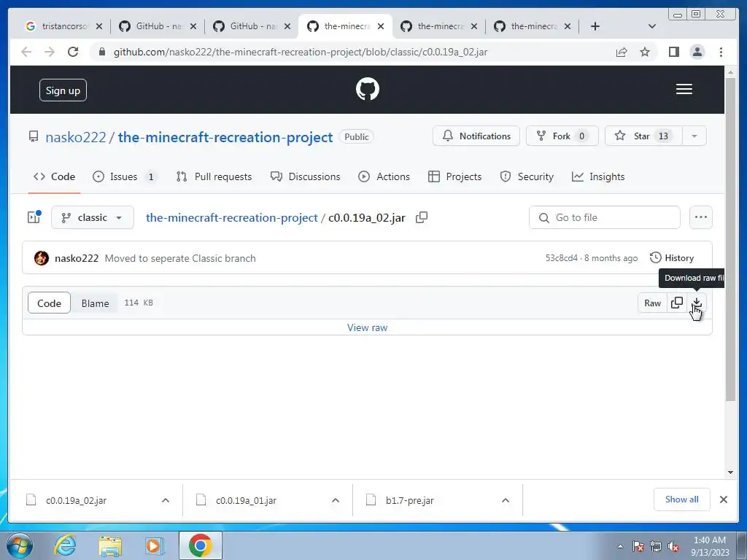Image resolution: width=747 pixels, height=560 pixels.
Task: Open the Pull requests tab
Action: click(x=214, y=176)
